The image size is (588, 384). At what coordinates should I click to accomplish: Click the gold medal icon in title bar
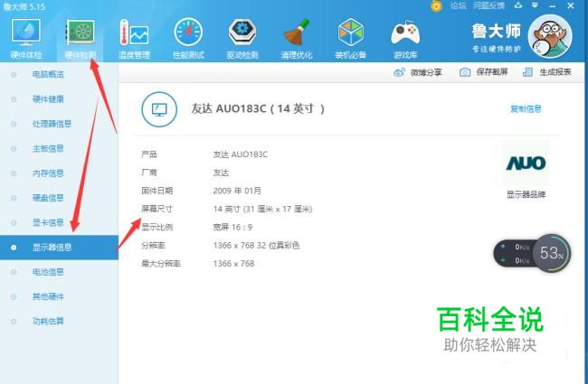pyautogui.click(x=436, y=6)
